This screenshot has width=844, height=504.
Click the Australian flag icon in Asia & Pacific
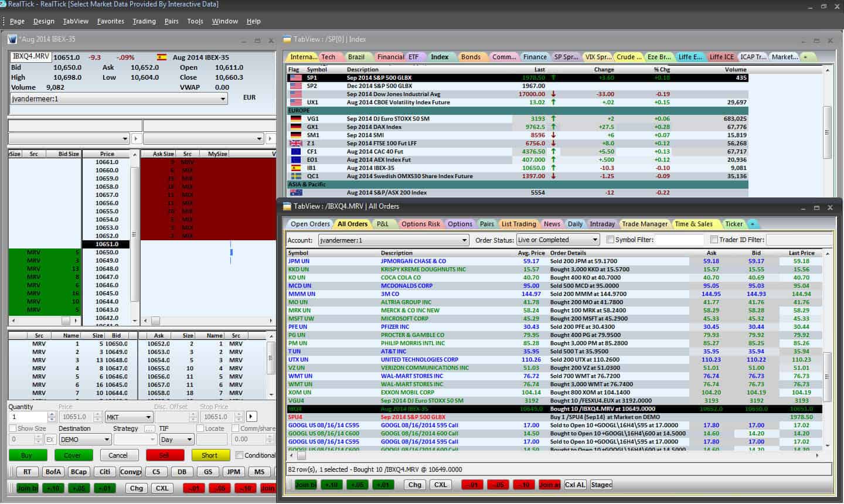296,192
